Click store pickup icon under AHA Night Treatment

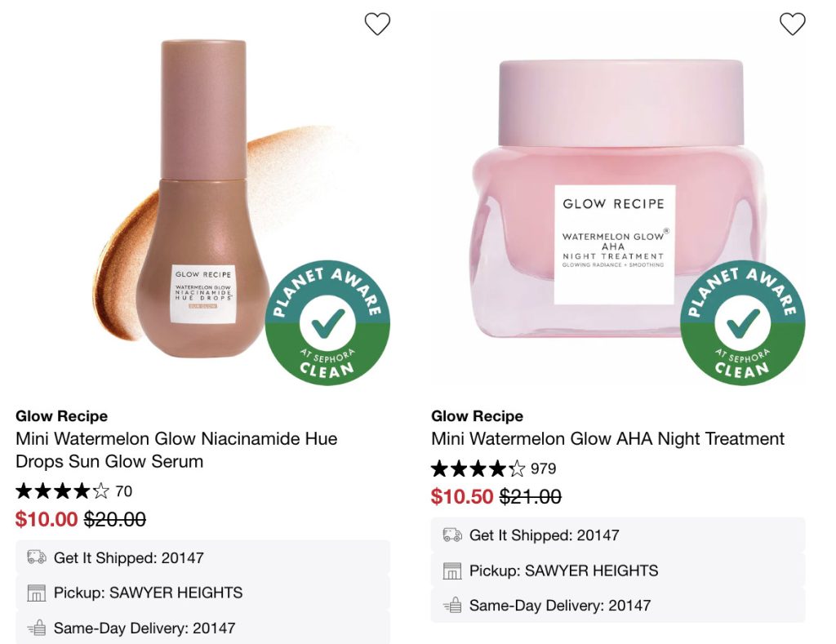451,570
